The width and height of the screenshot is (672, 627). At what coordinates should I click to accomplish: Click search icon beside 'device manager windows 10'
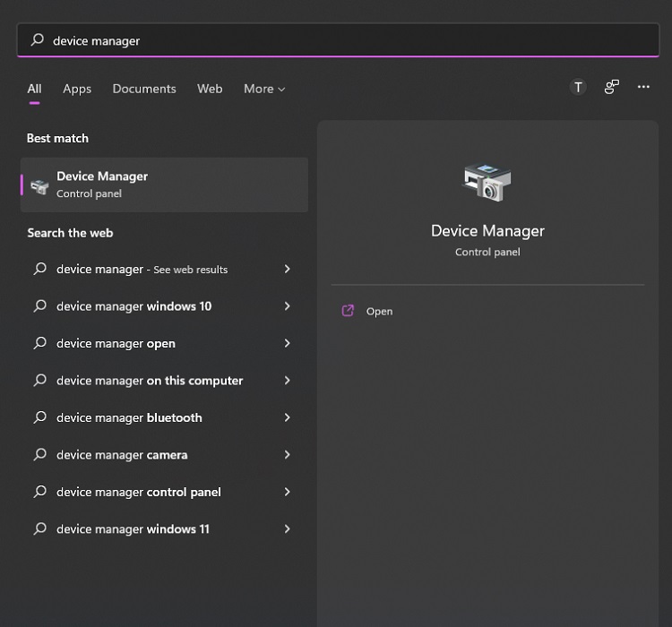pos(39,305)
